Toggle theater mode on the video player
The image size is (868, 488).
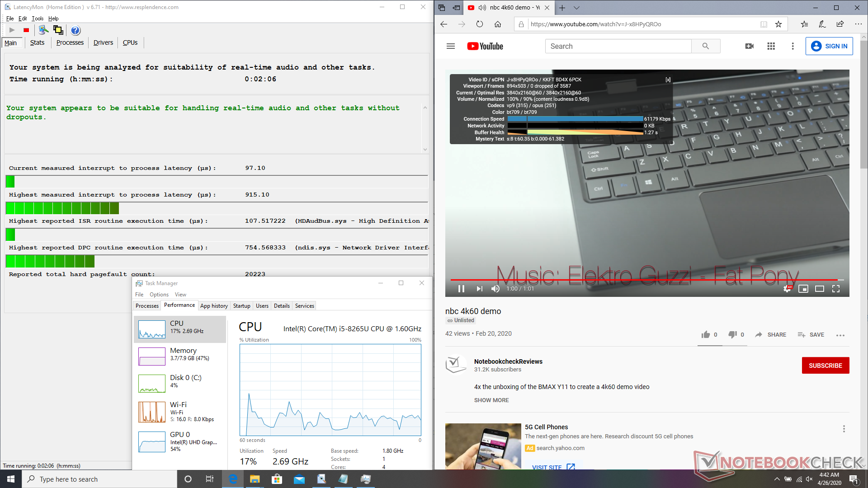[x=819, y=289]
